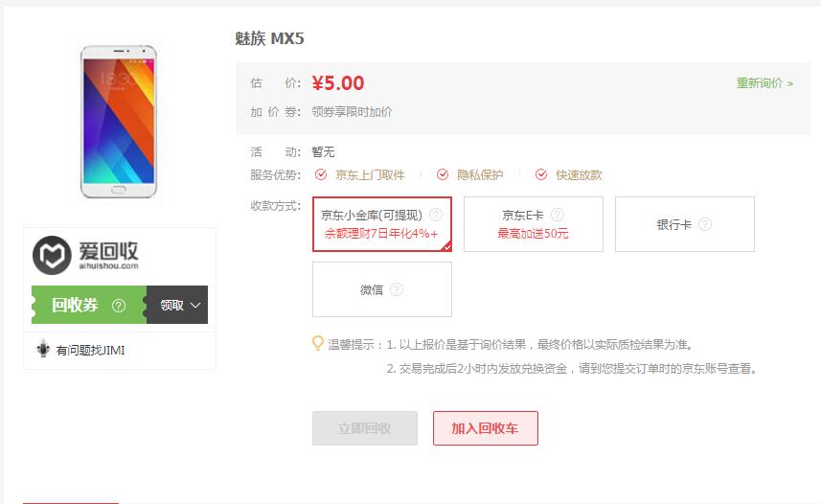Image resolution: width=821 pixels, height=504 pixels.
Task: Click the 有问题找JIMI support link
Action: click(x=90, y=351)
